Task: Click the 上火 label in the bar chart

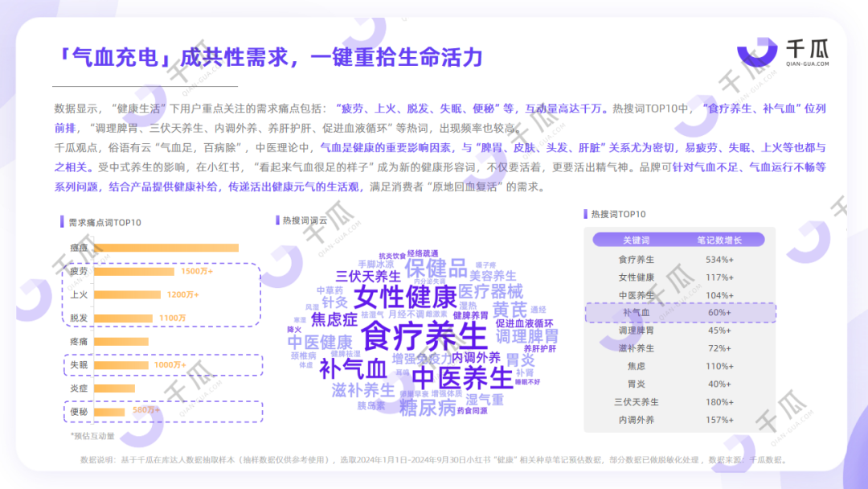Action: click(79, 294)
